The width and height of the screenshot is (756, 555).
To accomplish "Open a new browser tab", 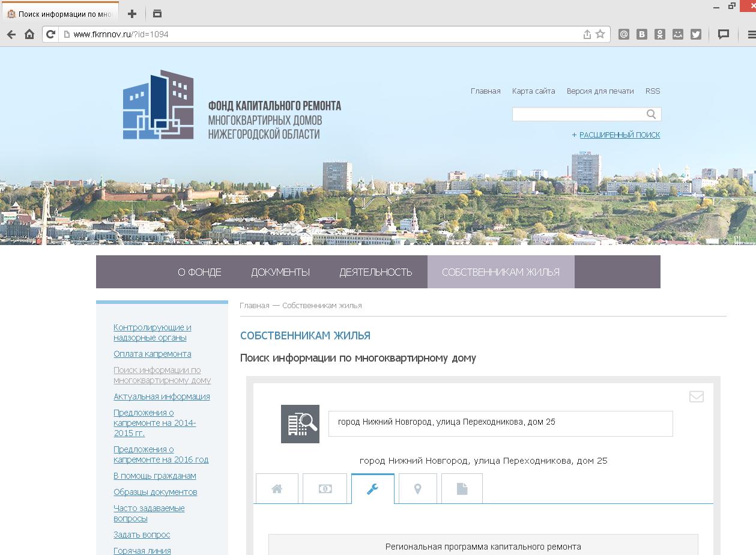I will point(132,13).
